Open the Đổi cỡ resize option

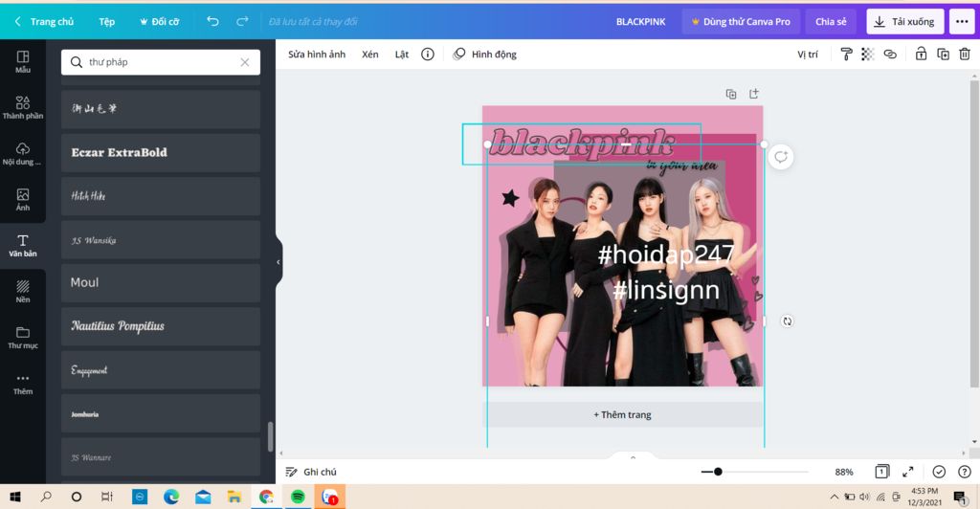coord(160,21)
